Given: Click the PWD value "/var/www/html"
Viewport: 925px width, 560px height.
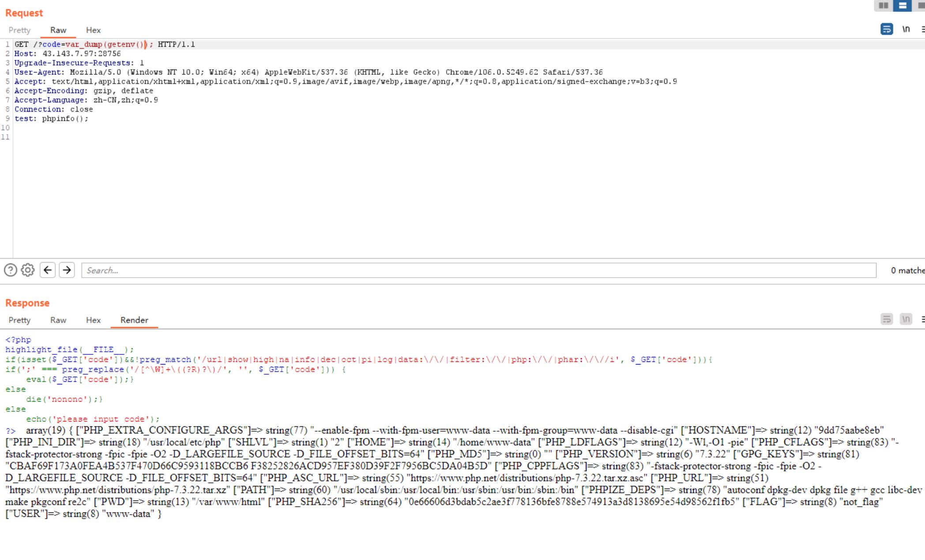Looking at the screenshot, I should 228,502.
